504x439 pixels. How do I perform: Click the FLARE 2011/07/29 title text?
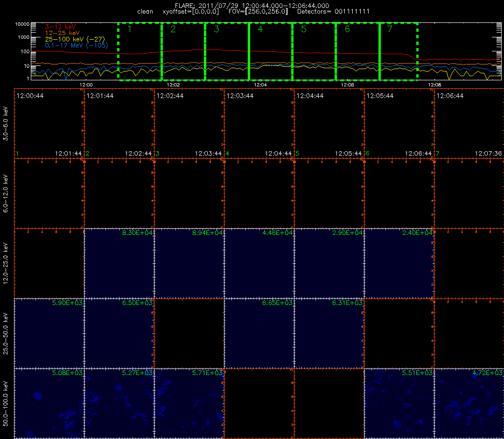(252, 6)
